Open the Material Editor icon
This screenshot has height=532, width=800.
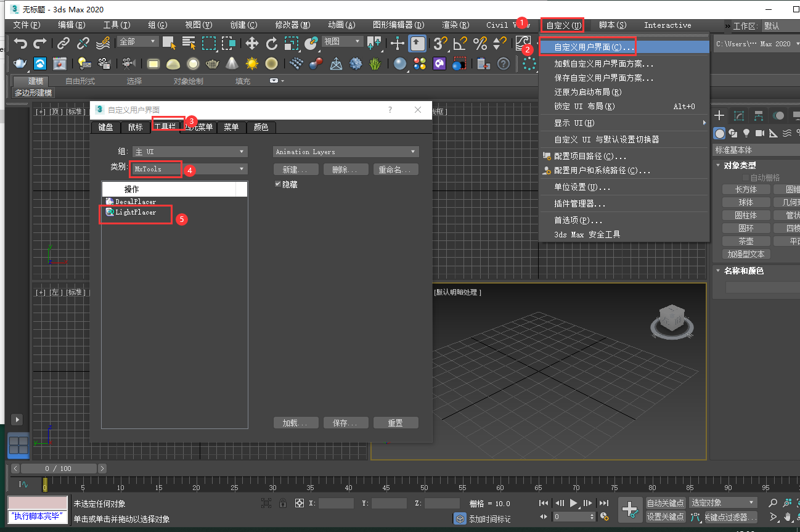click(x=400, y=63)
